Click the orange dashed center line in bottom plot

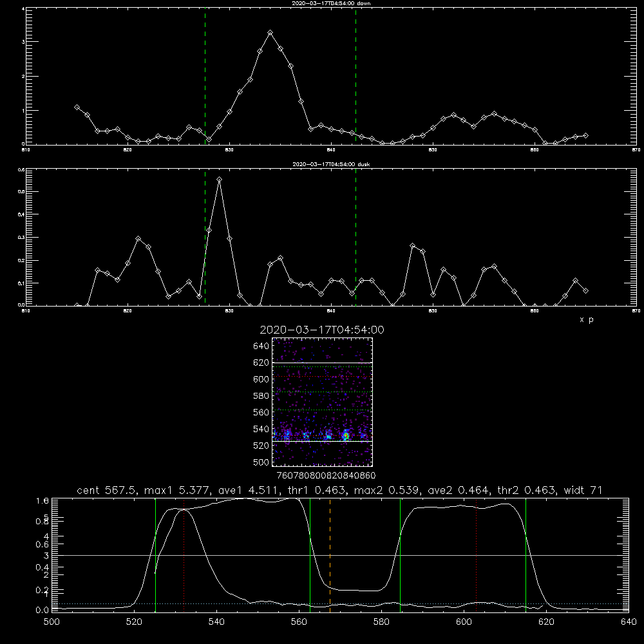click(x=330, y=555)
